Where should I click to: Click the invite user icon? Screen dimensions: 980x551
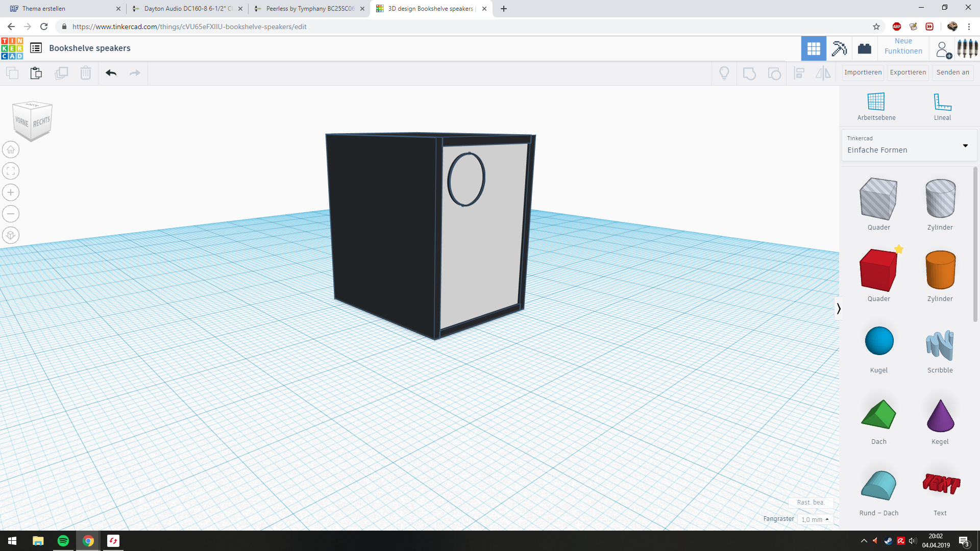944,49
